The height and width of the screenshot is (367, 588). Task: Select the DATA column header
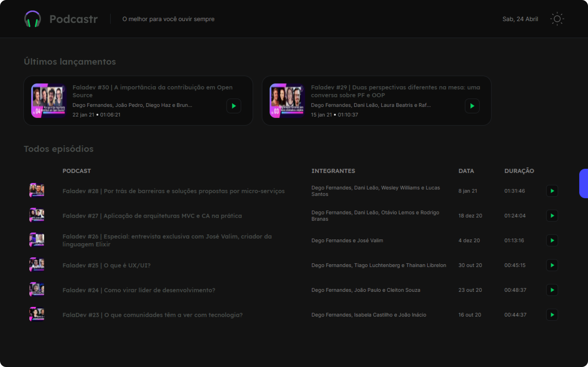pos(466,171)
